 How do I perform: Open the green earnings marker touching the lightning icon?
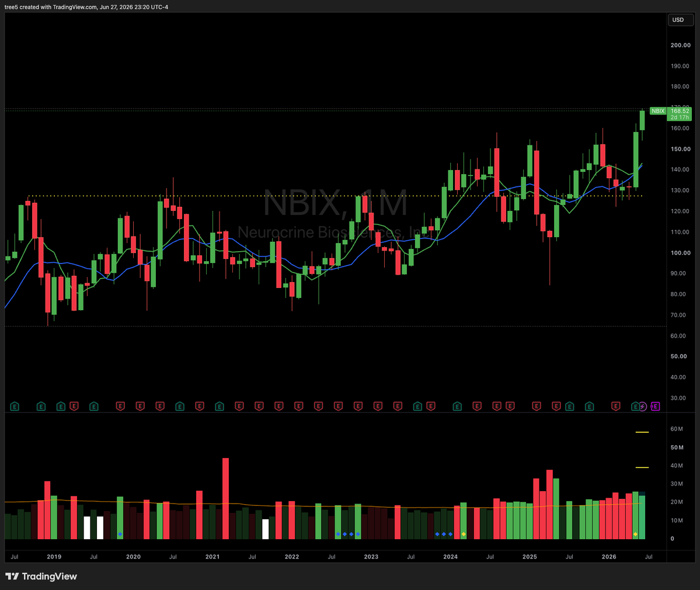pos(635,407)
